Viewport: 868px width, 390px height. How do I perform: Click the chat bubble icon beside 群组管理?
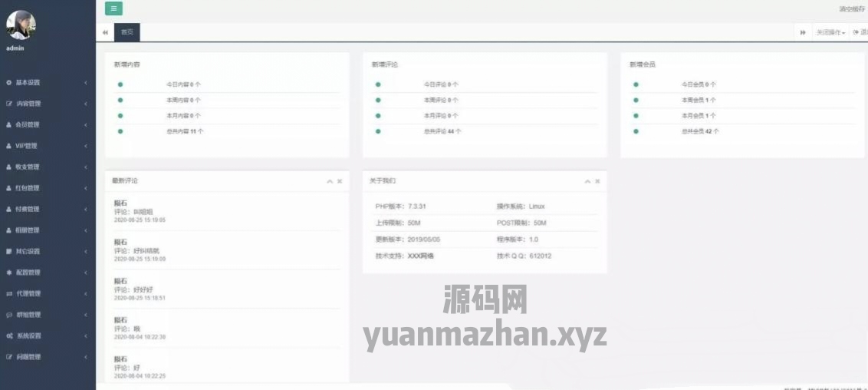pyautogui.click(x=9, y=315)
